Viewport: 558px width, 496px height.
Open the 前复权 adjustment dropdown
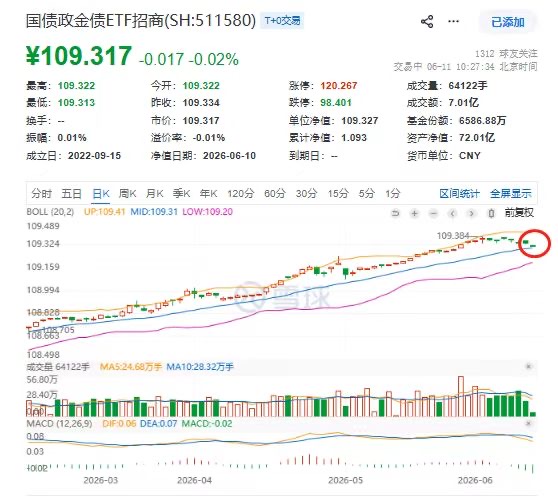point(519,213)
